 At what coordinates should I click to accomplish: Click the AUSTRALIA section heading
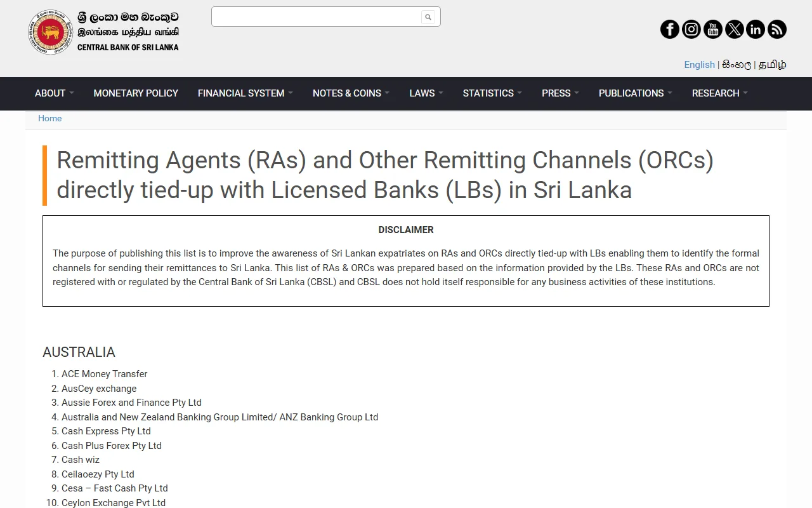79,352
